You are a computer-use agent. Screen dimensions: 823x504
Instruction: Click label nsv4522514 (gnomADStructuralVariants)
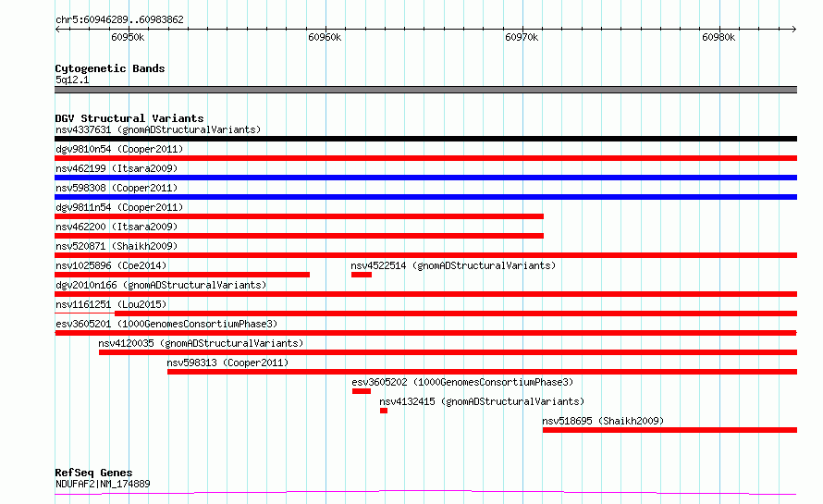point(453,265)
